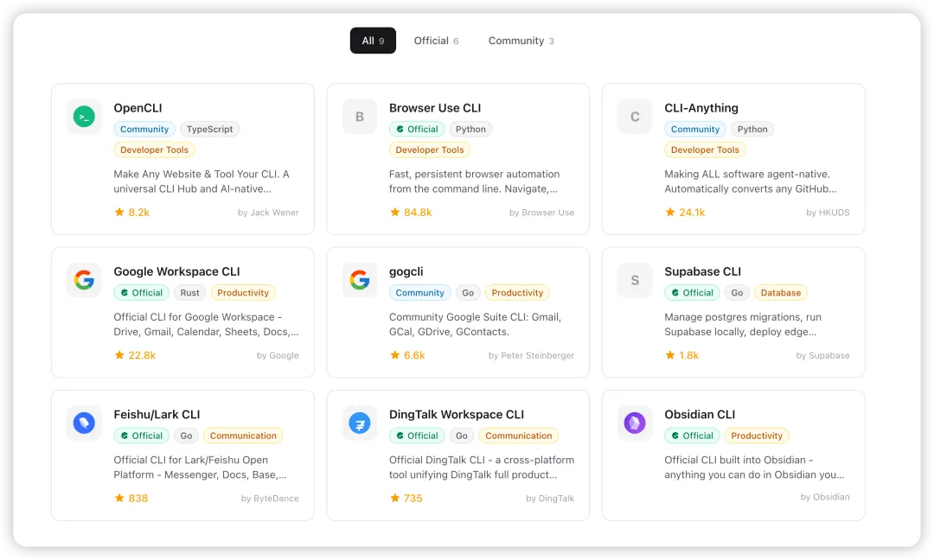Screen dimensions: 934x560
Task: Show the Community tab listings
Action: (521, 41)
